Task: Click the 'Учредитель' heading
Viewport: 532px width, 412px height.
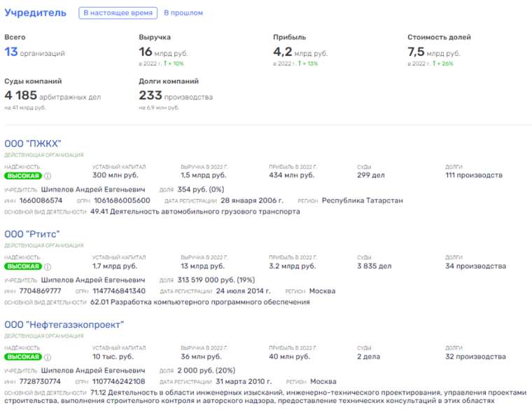Action: click(x=35, y=13)
